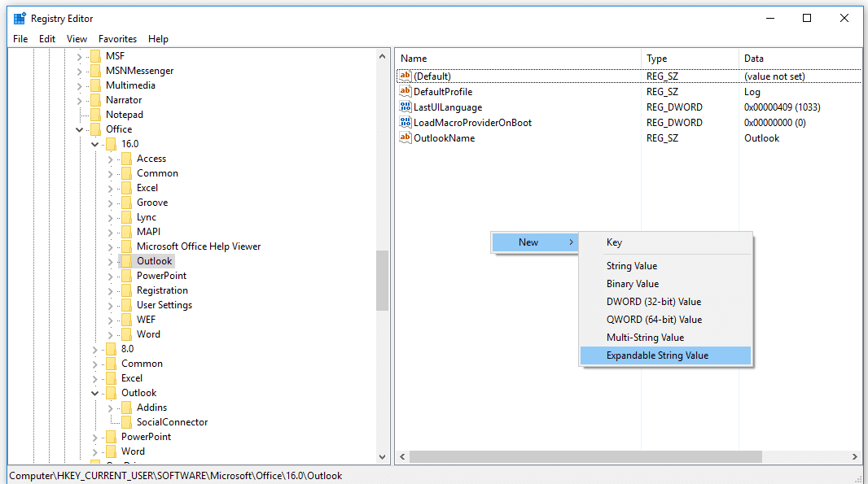Screen dimensions: 868x484
Task: Click the OutlookName string value icon
Action: (406, 137)
